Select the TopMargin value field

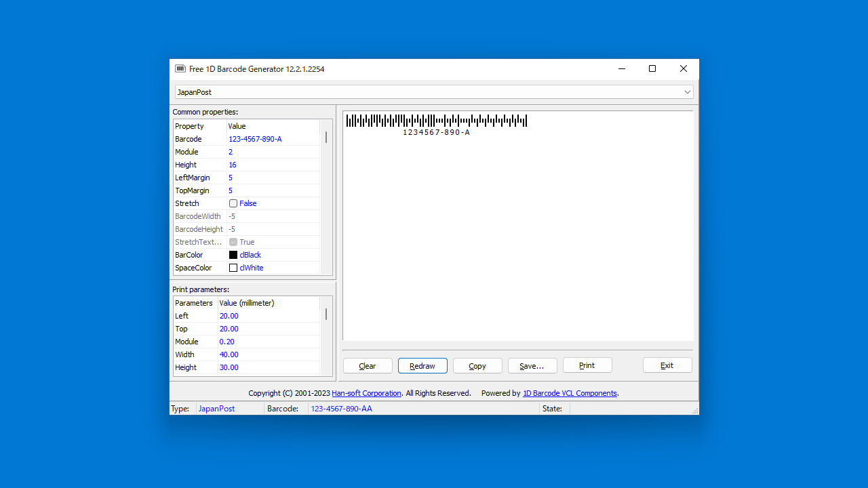coord(273,190)
